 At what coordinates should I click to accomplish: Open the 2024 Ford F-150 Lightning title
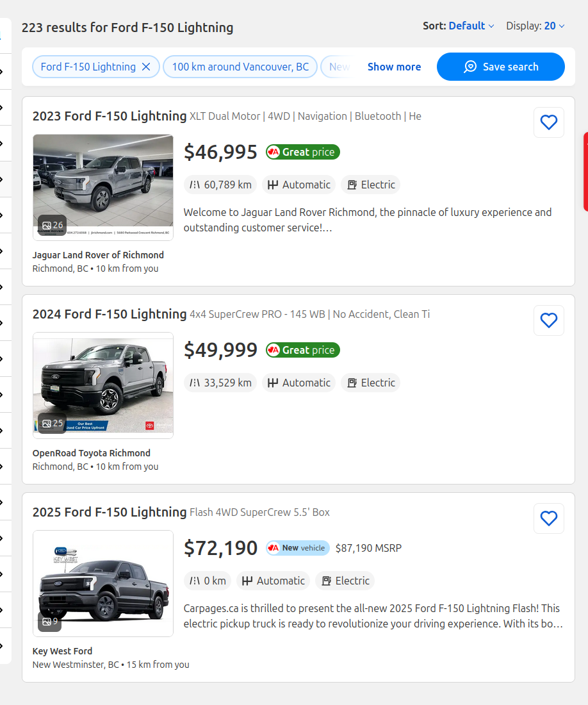click(110, 314)
